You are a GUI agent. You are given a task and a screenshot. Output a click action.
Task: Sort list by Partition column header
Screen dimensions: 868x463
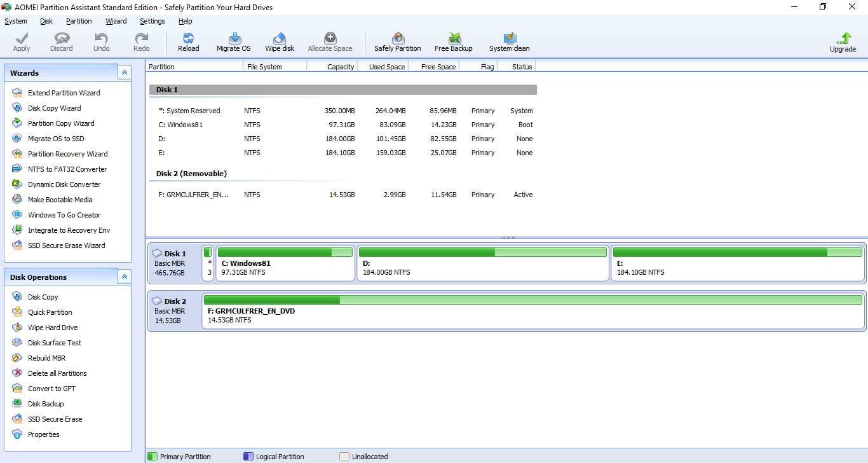click(x=194, y=66)
